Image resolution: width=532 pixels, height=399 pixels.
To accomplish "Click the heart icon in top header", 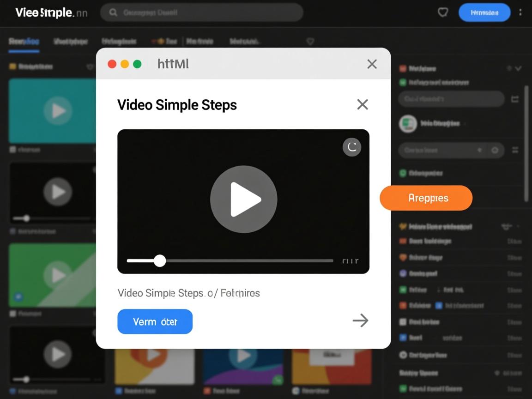I will [x=443, y=12].
